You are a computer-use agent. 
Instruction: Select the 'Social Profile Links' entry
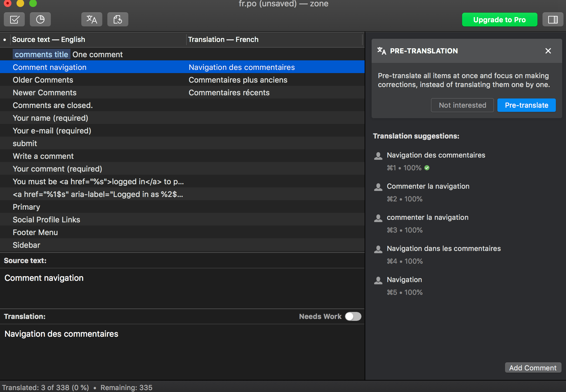(x=46, y=220)
